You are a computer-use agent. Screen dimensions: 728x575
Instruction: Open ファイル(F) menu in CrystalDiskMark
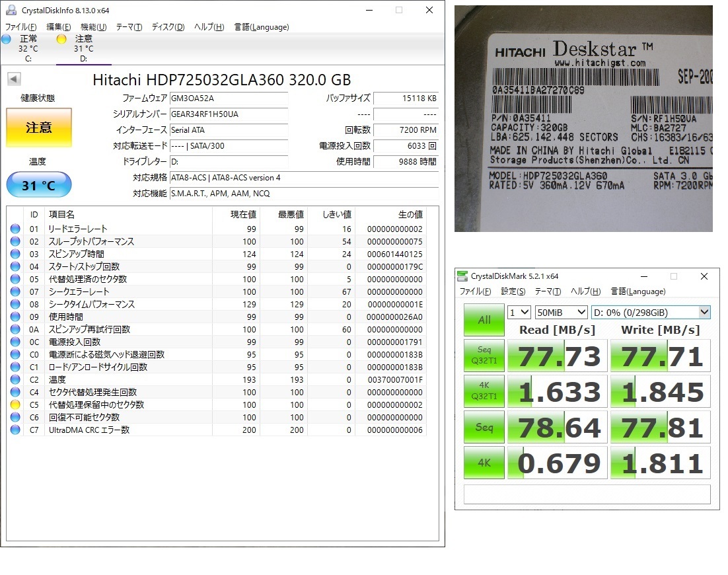coord(475,291)
